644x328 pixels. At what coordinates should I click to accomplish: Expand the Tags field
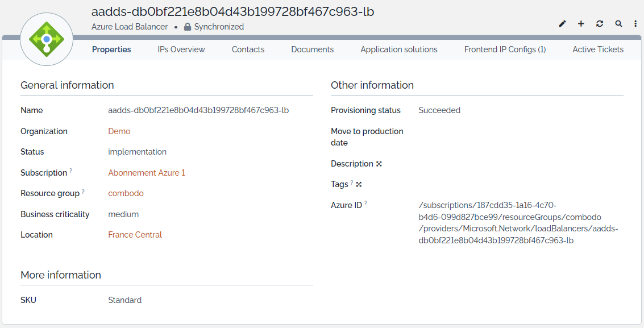359,184
